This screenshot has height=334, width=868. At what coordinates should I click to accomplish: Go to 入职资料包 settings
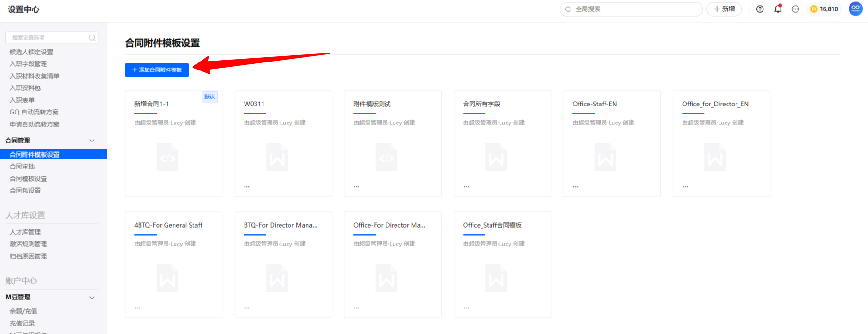click(x=25, y=88)
